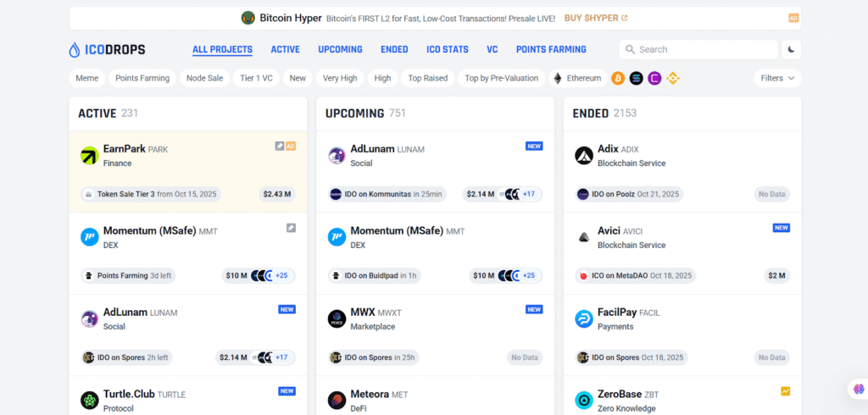Click the EarnPark green arrow logo
868x415 pixels.
click(x=89, y=156)
